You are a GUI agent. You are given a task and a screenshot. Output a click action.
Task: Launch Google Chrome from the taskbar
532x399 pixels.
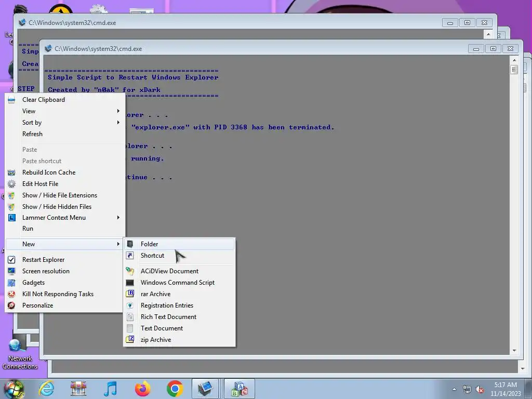(175, 389)
